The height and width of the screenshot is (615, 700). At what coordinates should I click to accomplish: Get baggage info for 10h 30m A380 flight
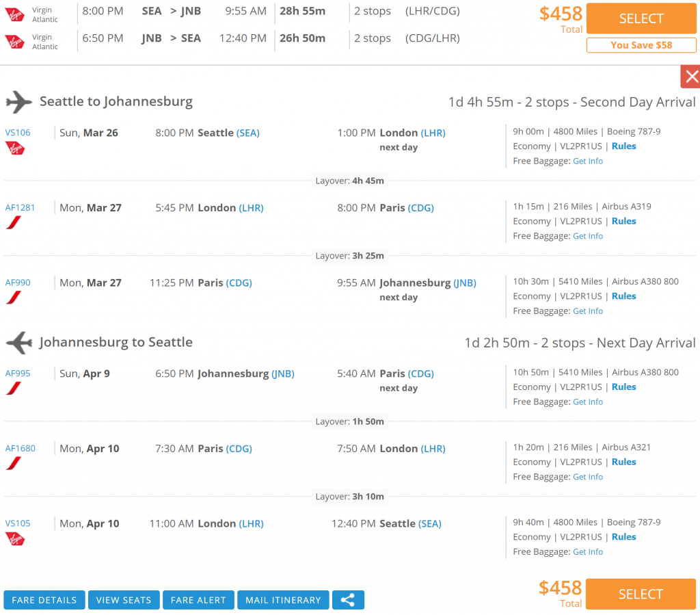[x=587, y=311]
